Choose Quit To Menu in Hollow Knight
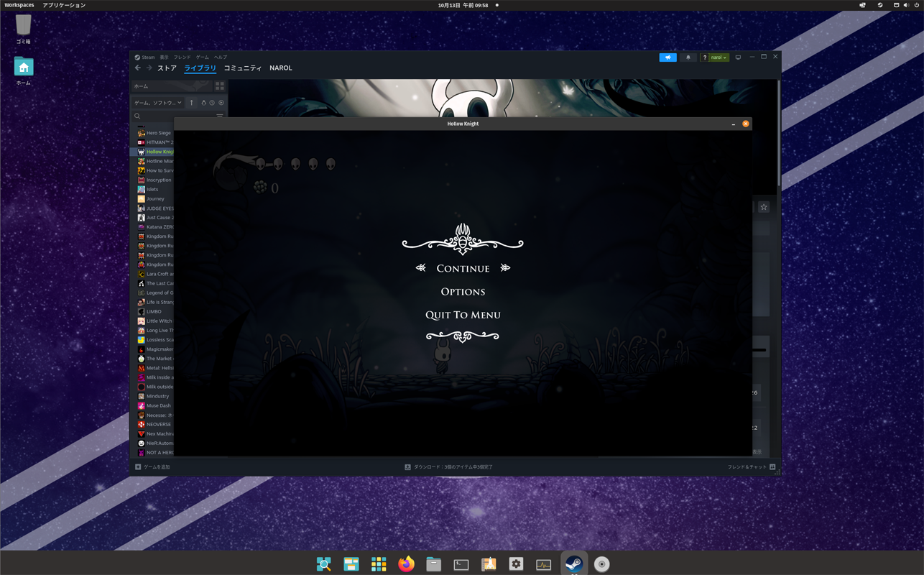This screenshot has width=924, height=575. [463, 315]
